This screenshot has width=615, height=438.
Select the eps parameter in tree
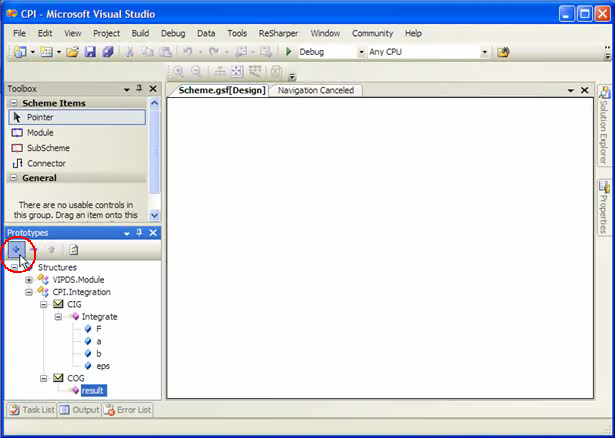(103, 366)
